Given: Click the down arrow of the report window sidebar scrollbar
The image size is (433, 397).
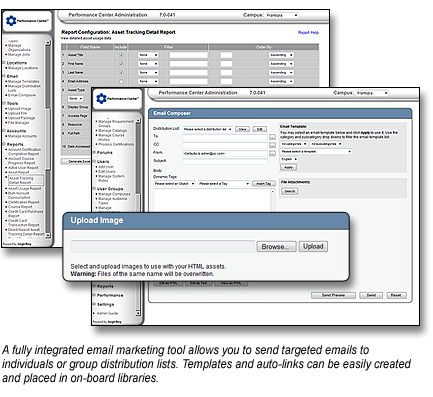Looking at the screenshot, I should (48, 235).
